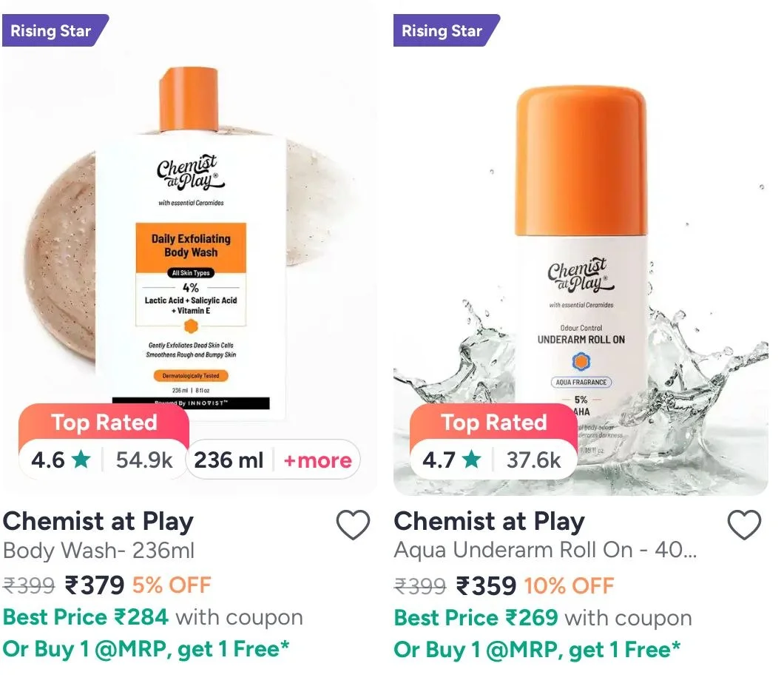Select the 236 ml size chip

coord(229,460)
